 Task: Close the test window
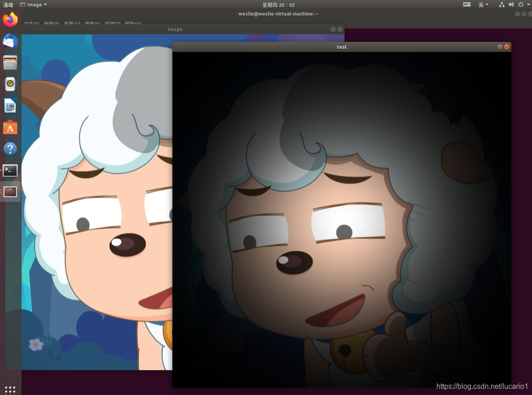click(x=507, y=47)
